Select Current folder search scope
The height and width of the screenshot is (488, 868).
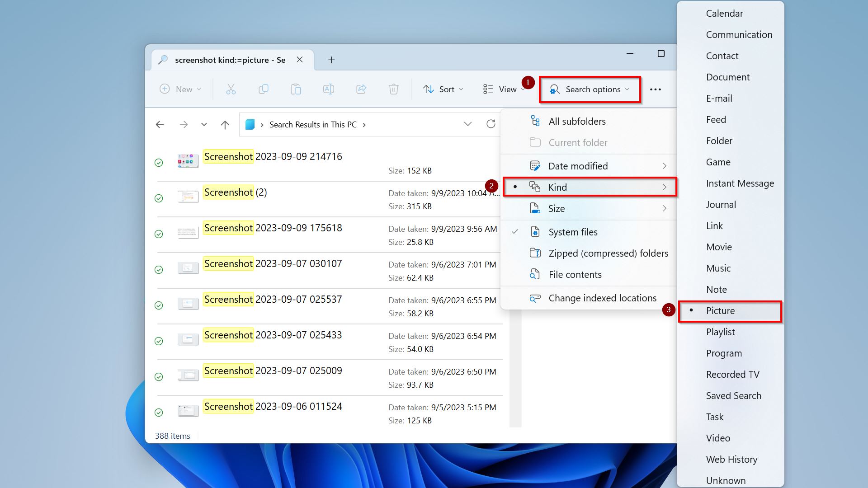click(577, 142)
